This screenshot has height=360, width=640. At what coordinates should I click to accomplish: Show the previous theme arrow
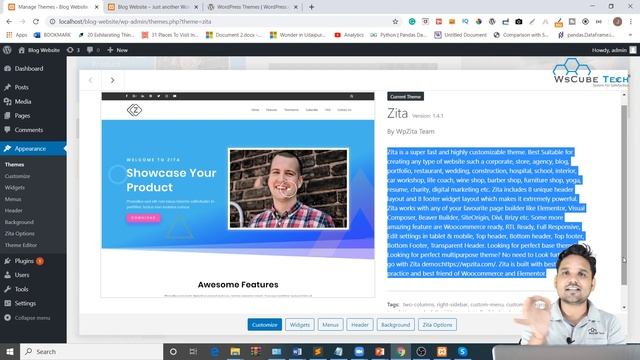click(x=91, y=80)
